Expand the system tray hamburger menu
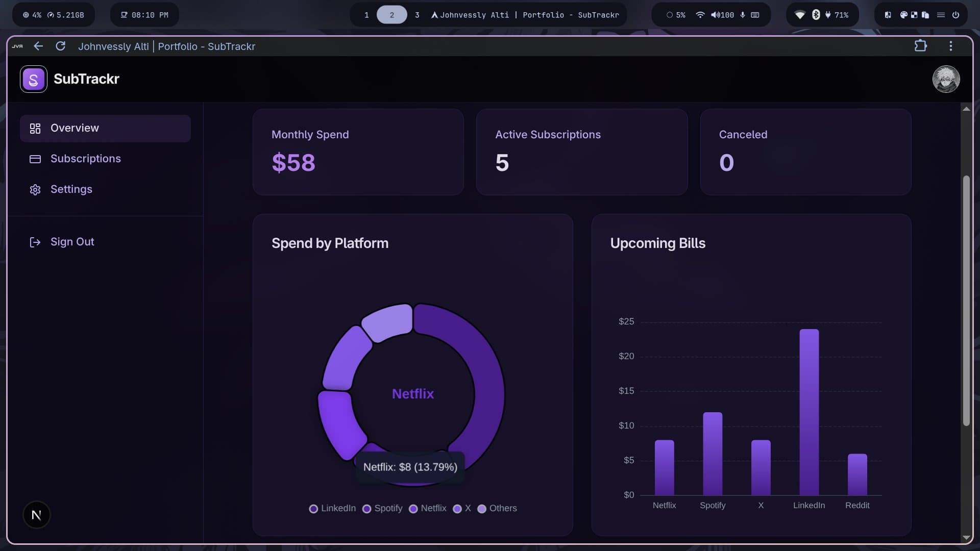Screen dimensions: 980x551 click(x=941, y=15)
